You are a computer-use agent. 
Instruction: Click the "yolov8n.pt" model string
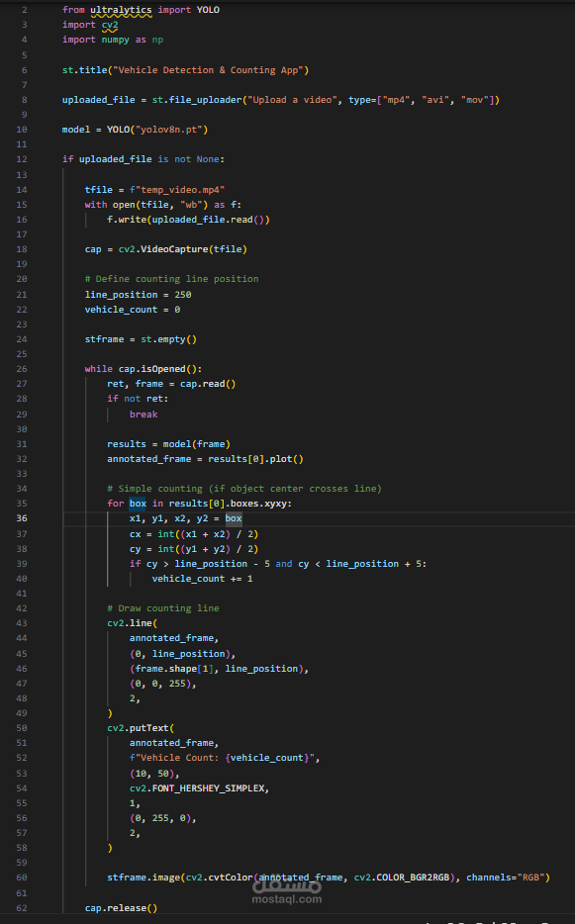(x=168, y=129)
